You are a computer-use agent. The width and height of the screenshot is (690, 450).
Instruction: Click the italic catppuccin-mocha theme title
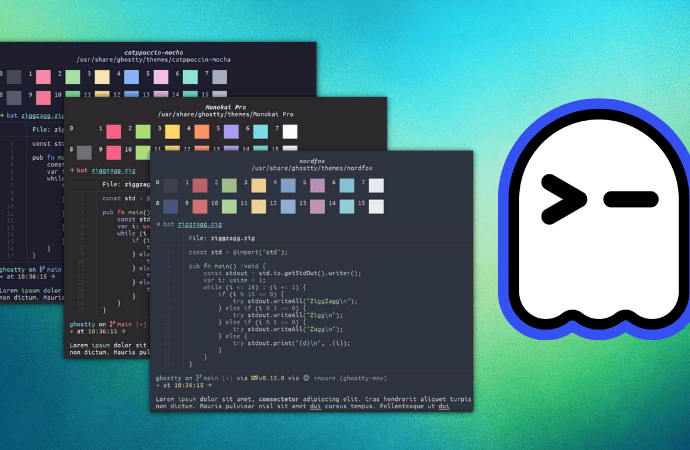point(154,52)
